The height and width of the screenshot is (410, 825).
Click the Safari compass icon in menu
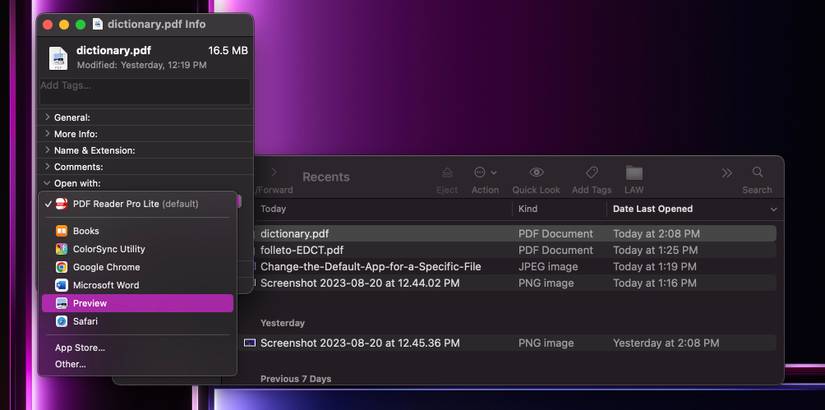(x=62, y=321)
